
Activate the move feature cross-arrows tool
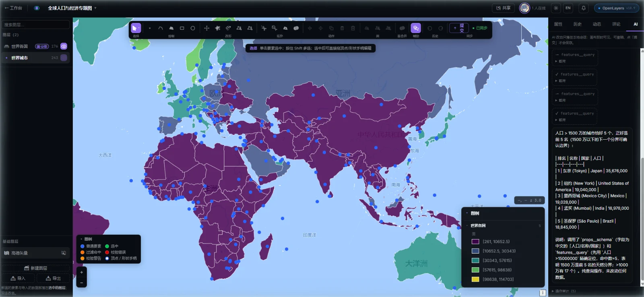(206, 28)
